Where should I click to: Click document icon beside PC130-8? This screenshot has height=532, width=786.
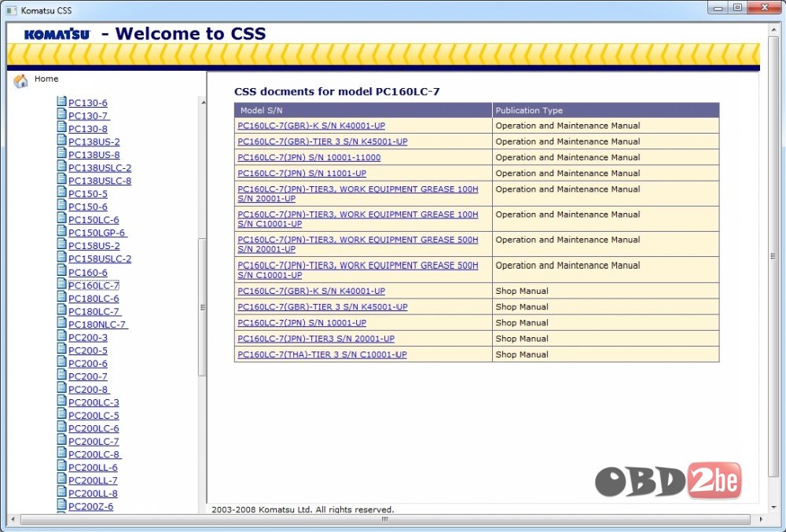[x=61, y=127]
